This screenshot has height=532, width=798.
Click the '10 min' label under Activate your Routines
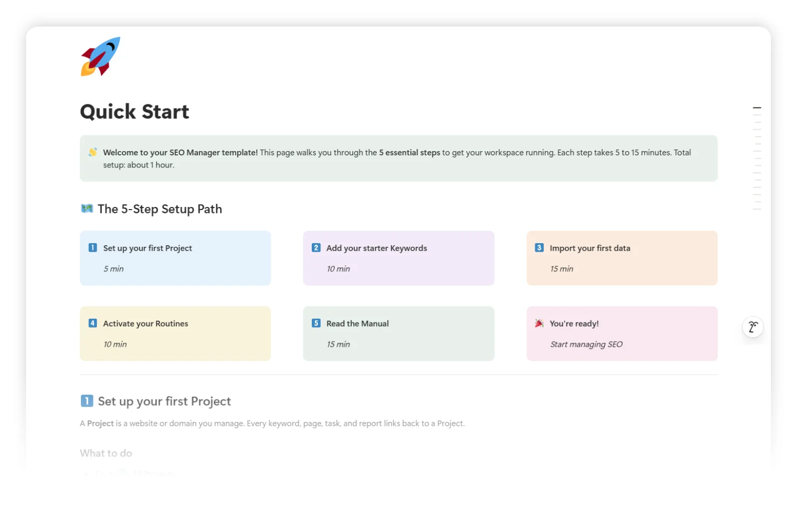coord(115,345)
